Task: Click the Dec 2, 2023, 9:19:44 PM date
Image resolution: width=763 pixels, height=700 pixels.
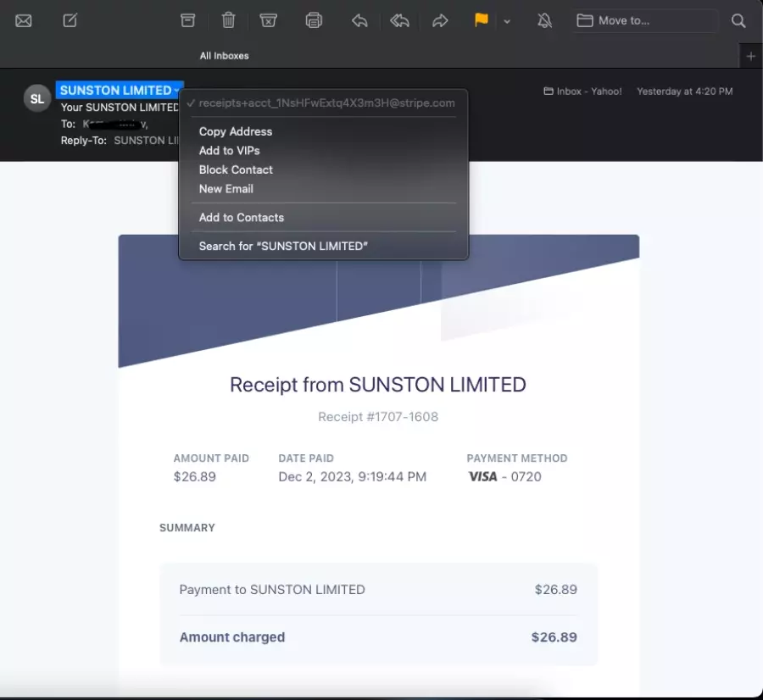Action: click(x=353, y=477)
